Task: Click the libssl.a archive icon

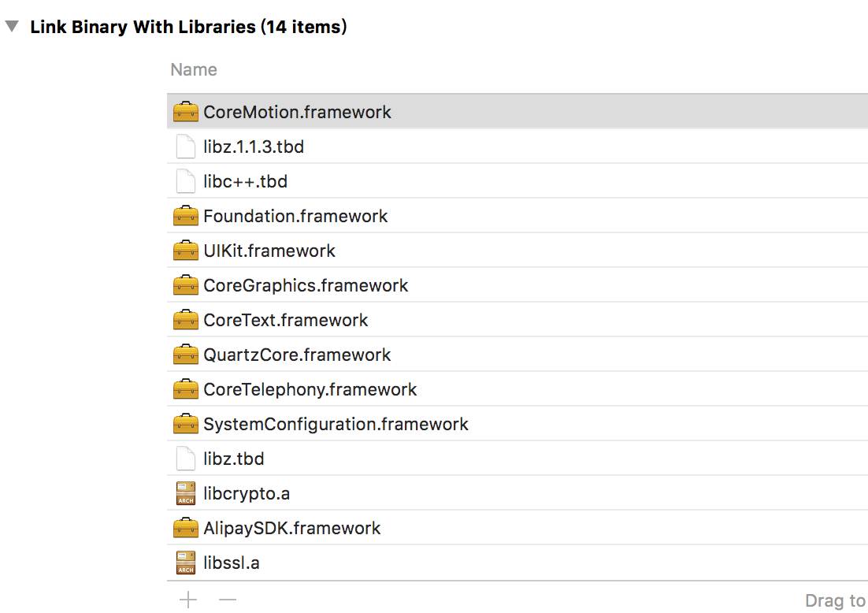Action: pyautogui.click(x=185, y=563)
